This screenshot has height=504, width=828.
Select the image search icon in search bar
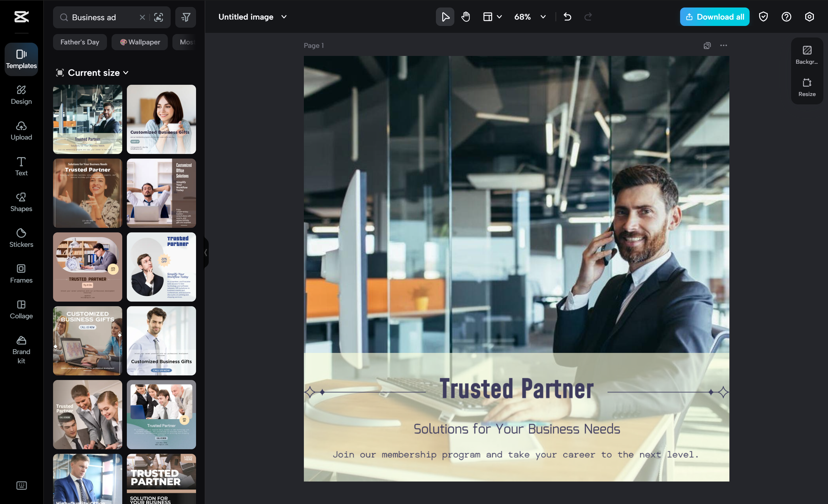click(159, 17)
